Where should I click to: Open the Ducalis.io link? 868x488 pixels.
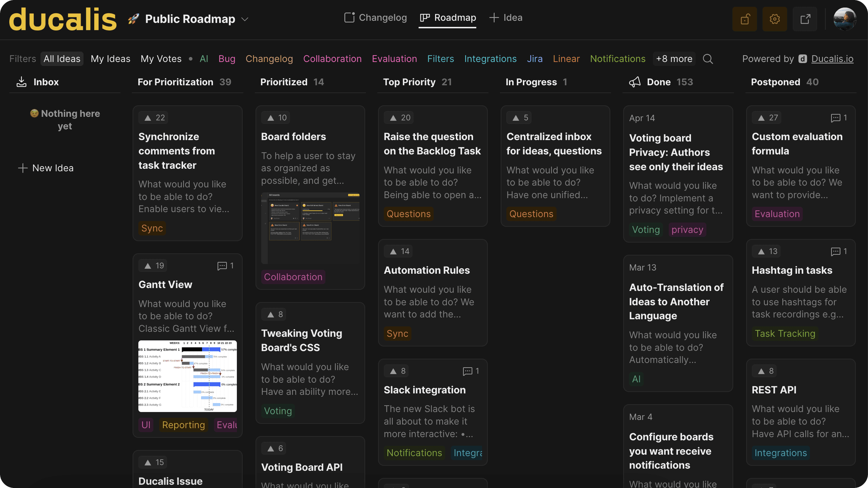(x=832, y=59)
